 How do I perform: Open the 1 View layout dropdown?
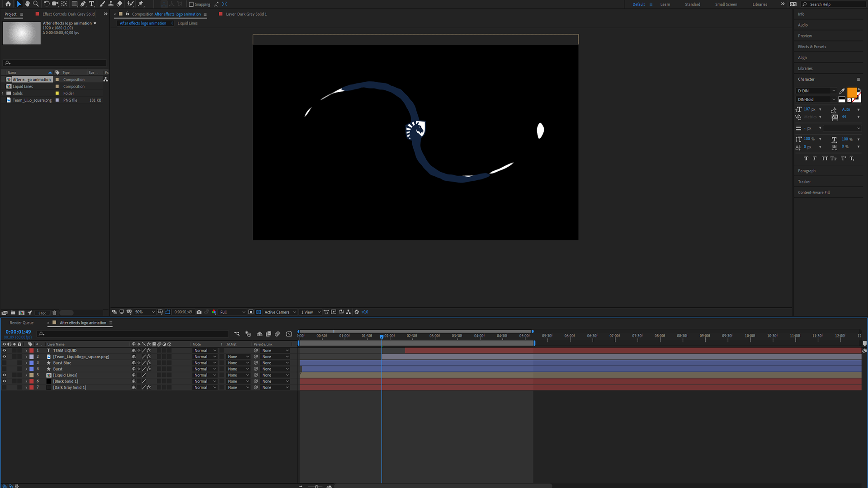pos(311,312)
